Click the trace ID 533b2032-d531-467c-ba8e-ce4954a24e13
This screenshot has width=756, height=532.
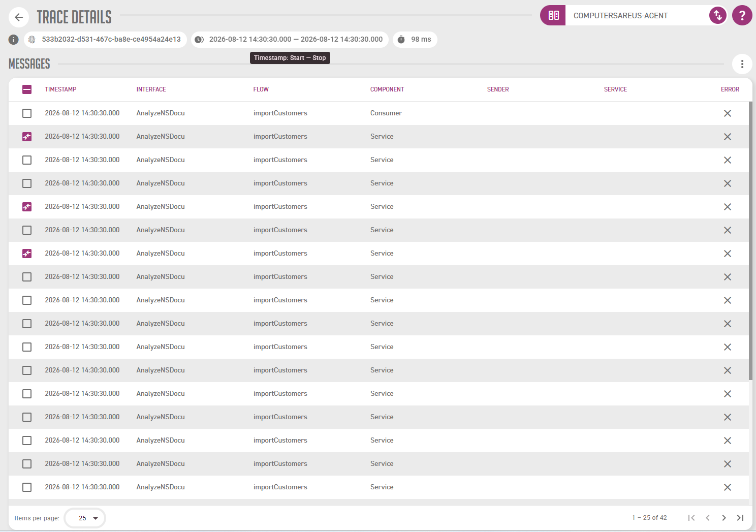pos(111,39)
